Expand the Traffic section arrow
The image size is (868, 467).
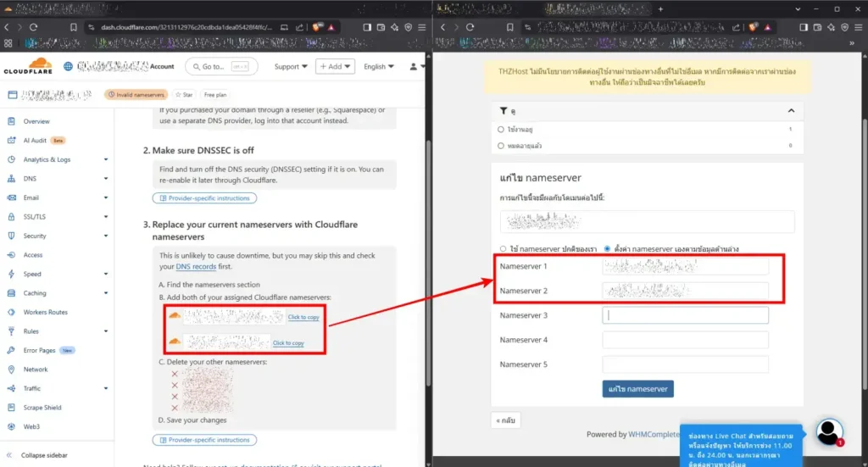(106, 388)
